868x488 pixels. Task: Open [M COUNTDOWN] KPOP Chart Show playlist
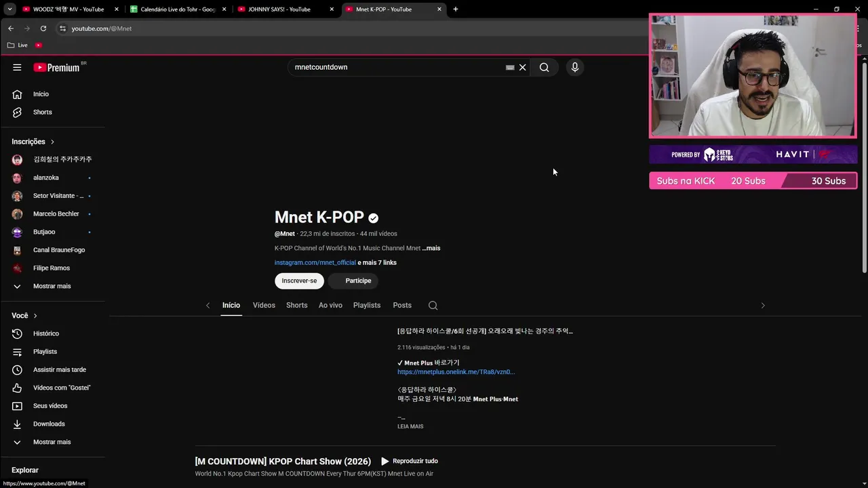[x=283, y=462]
